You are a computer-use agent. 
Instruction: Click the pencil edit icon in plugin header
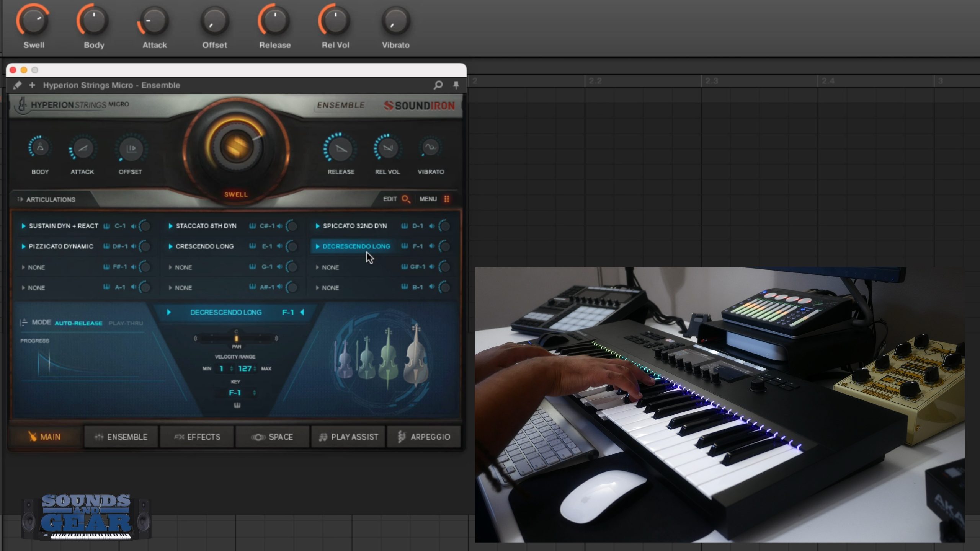[x=17, y=85]
